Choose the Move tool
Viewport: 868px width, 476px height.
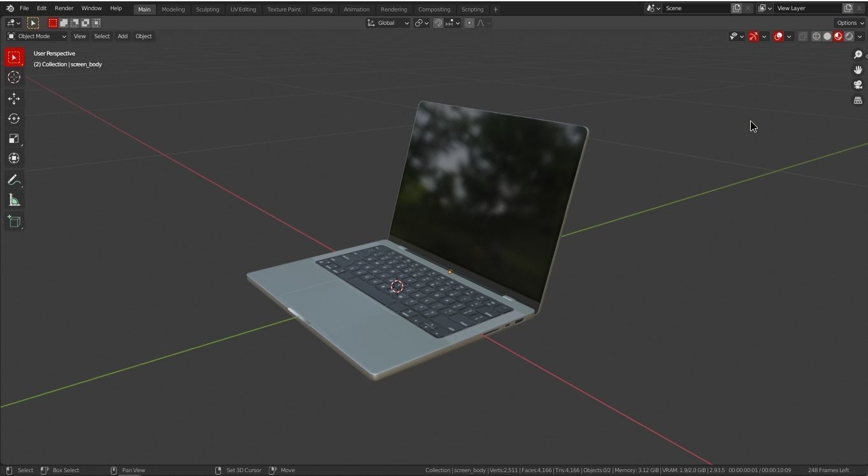pos(14,99)
